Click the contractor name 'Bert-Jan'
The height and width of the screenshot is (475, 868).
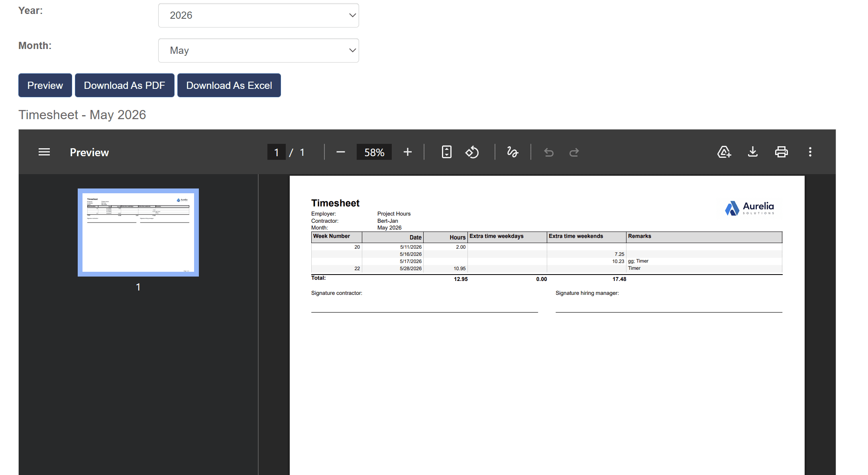coord(388,221)
